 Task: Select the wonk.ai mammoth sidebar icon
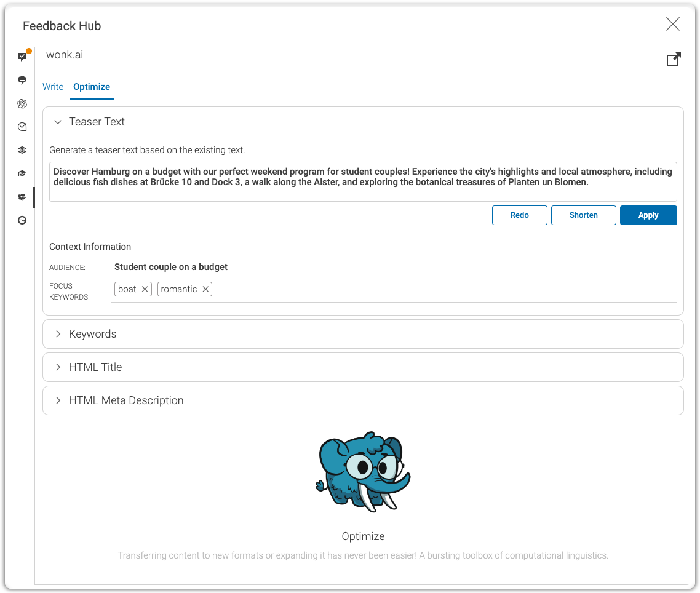tap(22, 197)
